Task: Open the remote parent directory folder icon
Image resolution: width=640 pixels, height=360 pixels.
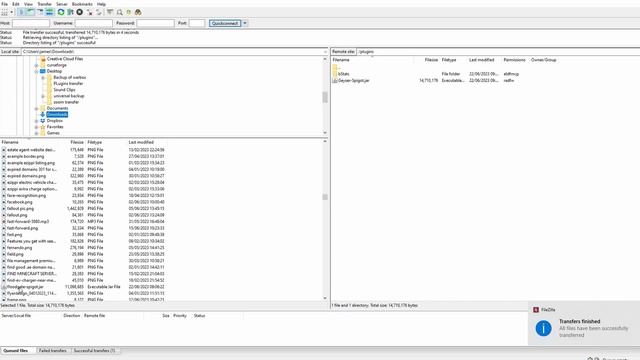Action: [335, 68]
